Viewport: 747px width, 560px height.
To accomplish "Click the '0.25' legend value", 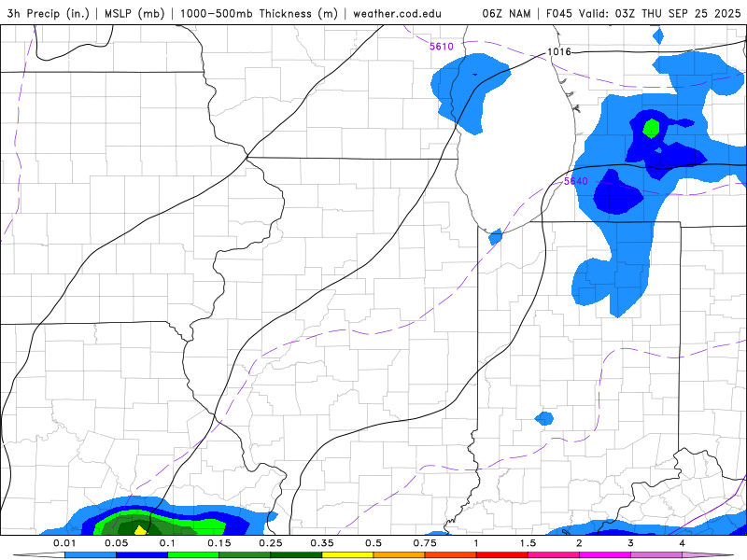I will tap(271, 543).
